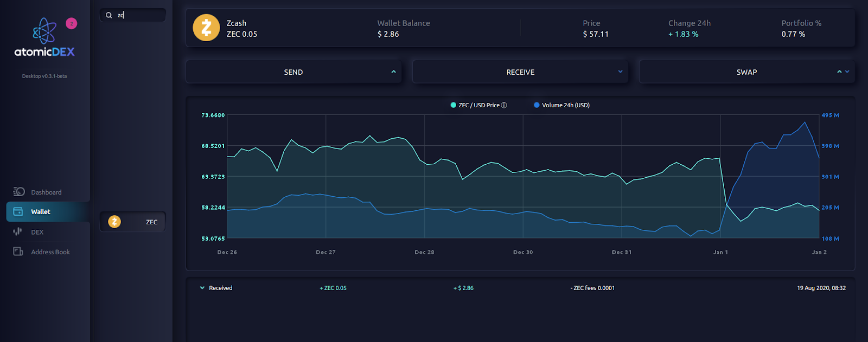Click the Dashboard sidebar icon
868x342 pixels.
coord(19,192)
